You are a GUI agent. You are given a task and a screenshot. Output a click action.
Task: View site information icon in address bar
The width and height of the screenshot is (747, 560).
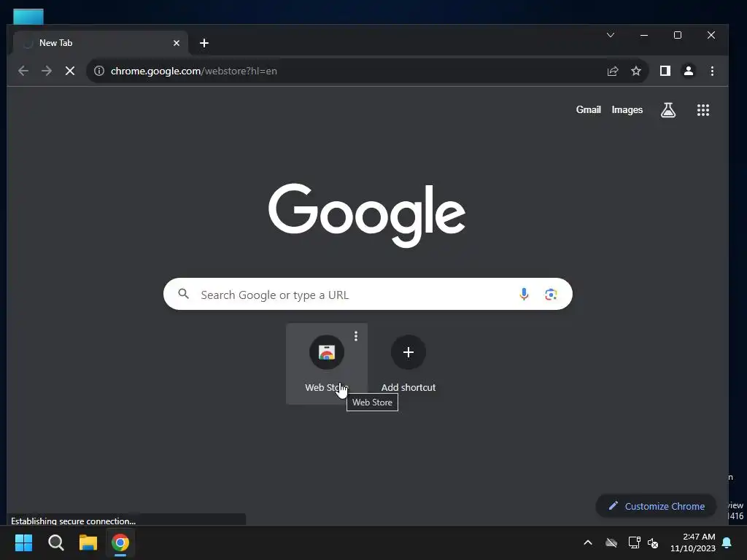pyautogui.click(x=99, y=71)
